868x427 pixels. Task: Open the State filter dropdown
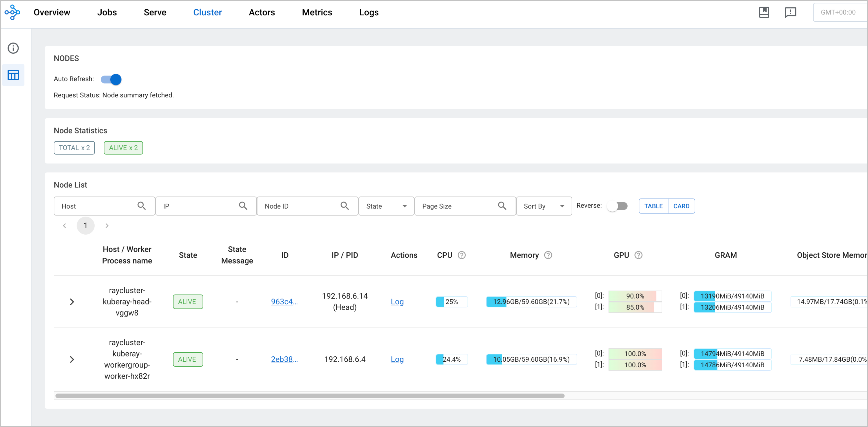[386, 206]
